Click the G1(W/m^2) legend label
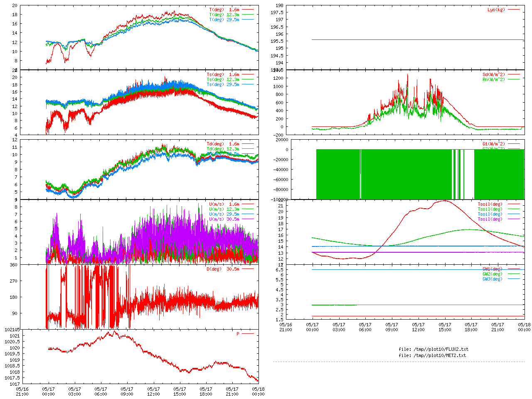Image resolution: width=532 pixels, height=399 pixels. pyautogui.click(x=494, y=144)
